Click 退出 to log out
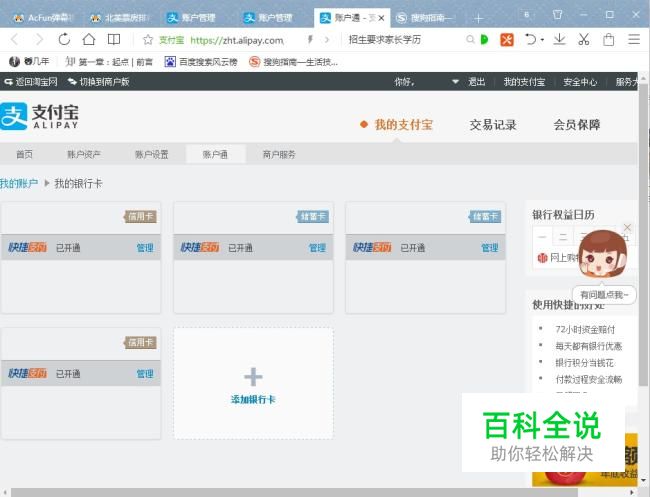Viewport: 650px width, 497px height. point(477,82)
